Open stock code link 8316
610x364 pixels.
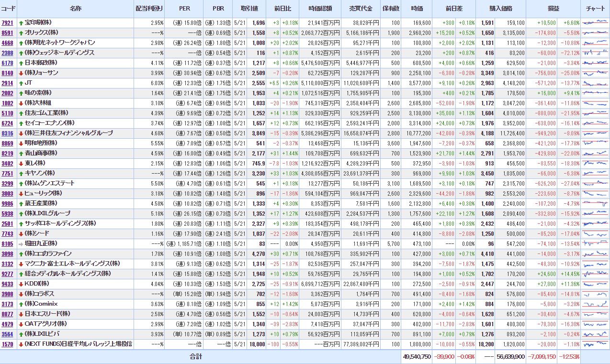coord(7,133)
